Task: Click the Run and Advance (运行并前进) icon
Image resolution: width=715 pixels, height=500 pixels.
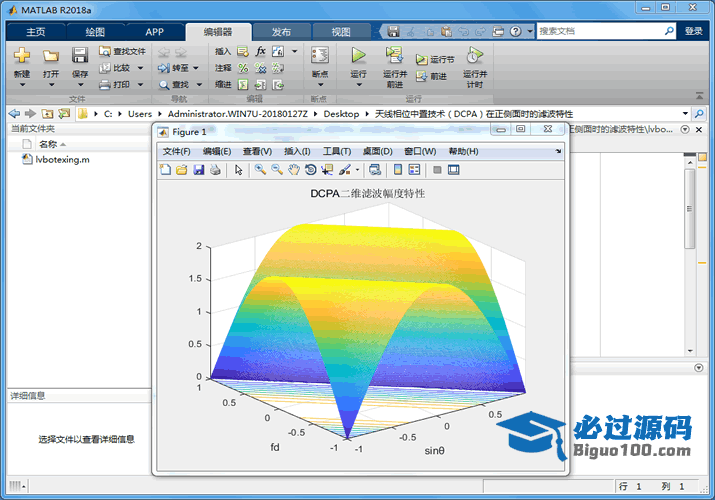Action: coord(394,56)
